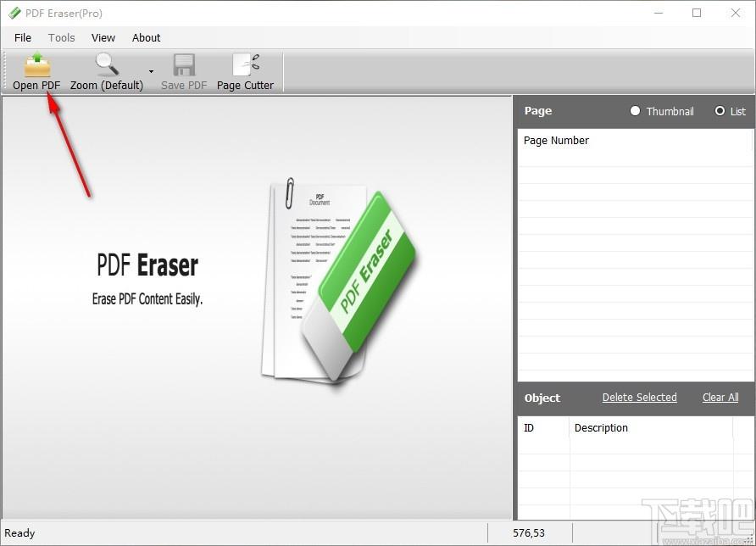This screenshot has width=756, height=546.
Task: Close the PDF Eraser window
Action: click(736, 13)
